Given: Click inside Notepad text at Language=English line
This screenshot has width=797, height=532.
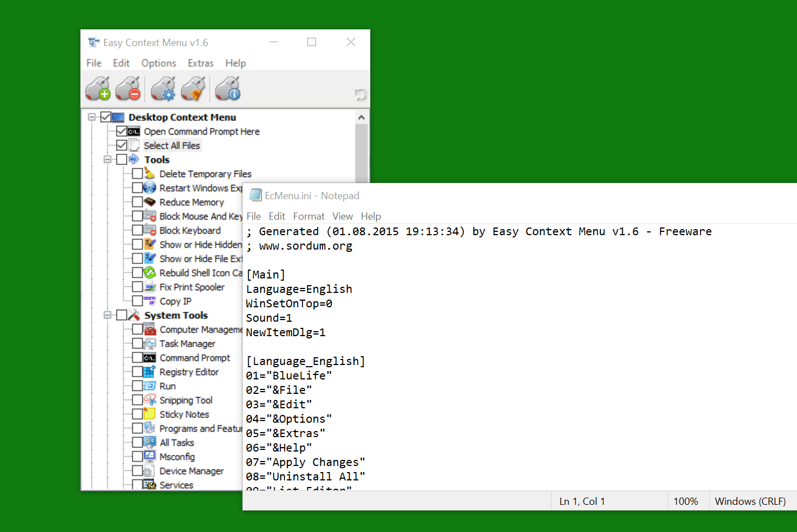Looking at the screenshot, I should click(299, 289).
